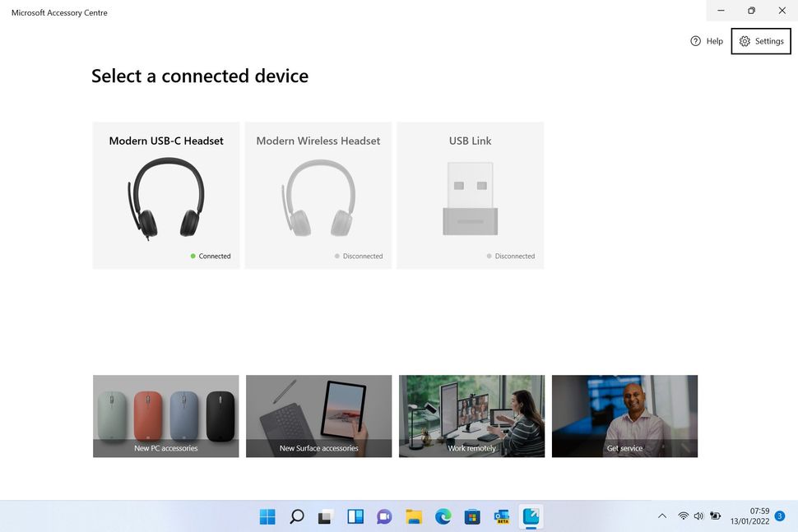Open File Explorer from the taskbar

tap(413, 516)
